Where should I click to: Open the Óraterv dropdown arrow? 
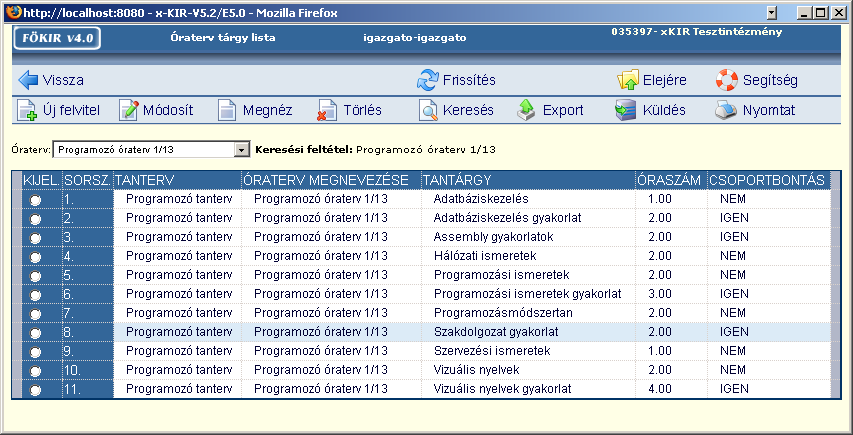241,150
